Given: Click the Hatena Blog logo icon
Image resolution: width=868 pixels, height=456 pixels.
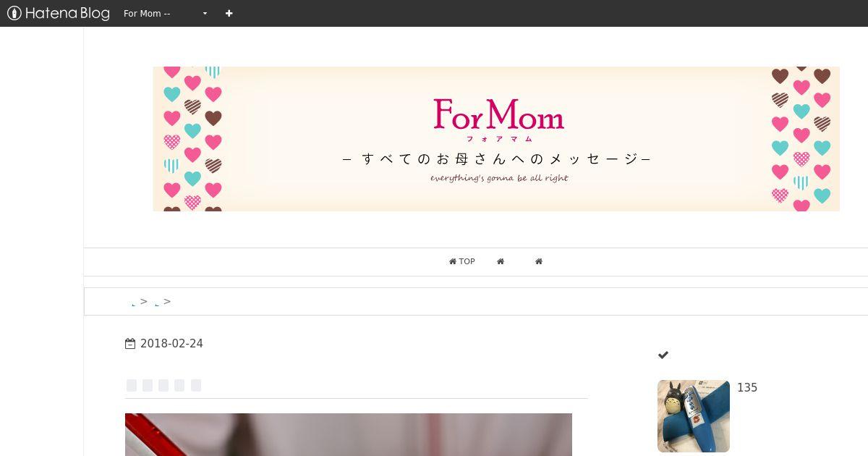Looking at the screenshot, I should click(14, 13).
